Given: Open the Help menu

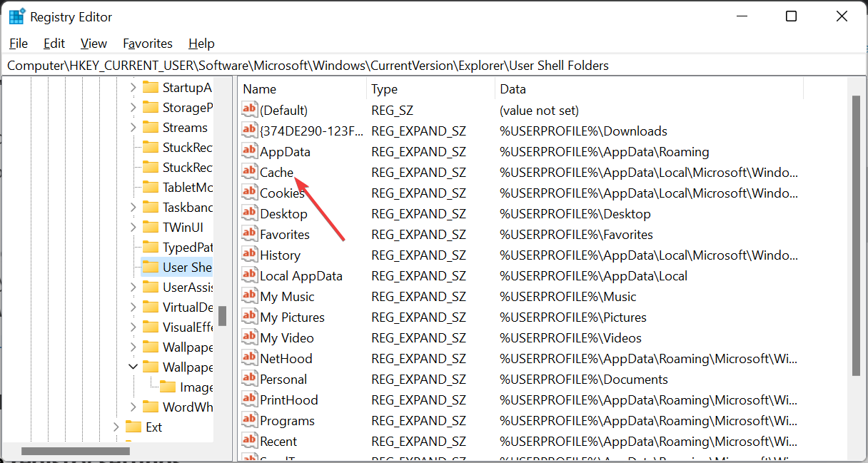Looking at the screenshot, I should (x=201, y=44).
